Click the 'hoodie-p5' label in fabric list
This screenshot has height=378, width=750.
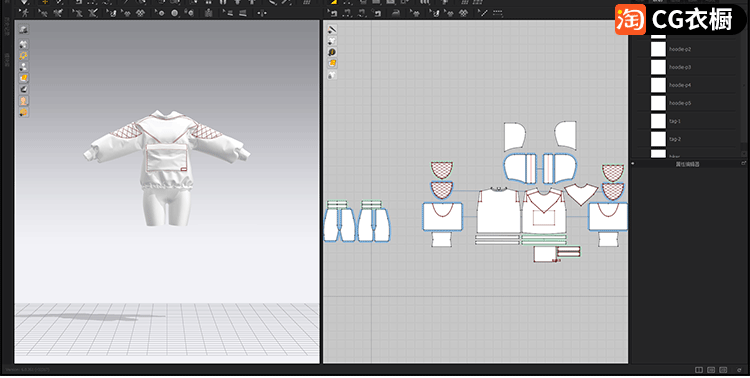pyautogui.click(x=680, y=103)
